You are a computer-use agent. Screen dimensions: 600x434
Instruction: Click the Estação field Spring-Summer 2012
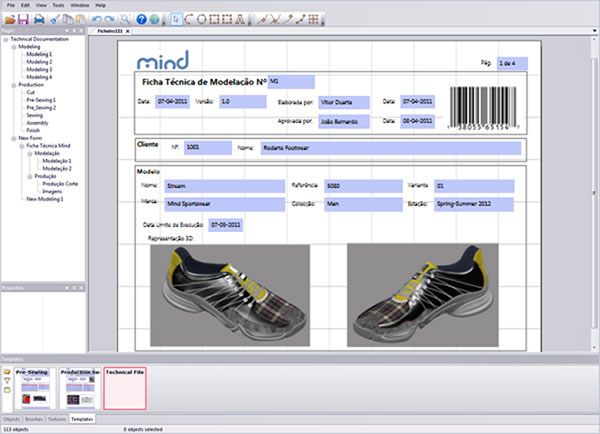[x=474, y=204]
